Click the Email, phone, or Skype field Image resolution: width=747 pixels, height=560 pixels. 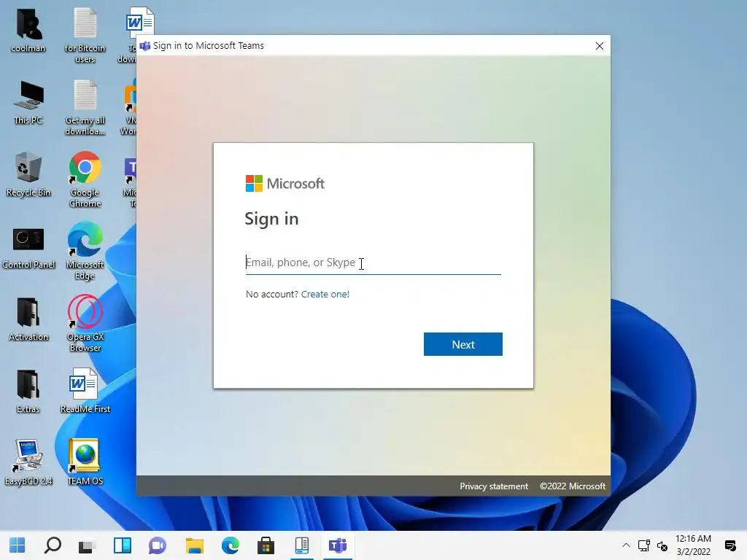click(x=373, y=262)
